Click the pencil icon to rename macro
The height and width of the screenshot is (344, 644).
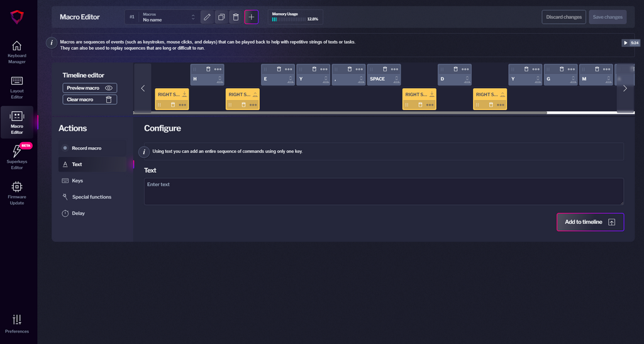pyautogui.click(x=207, y=17)
